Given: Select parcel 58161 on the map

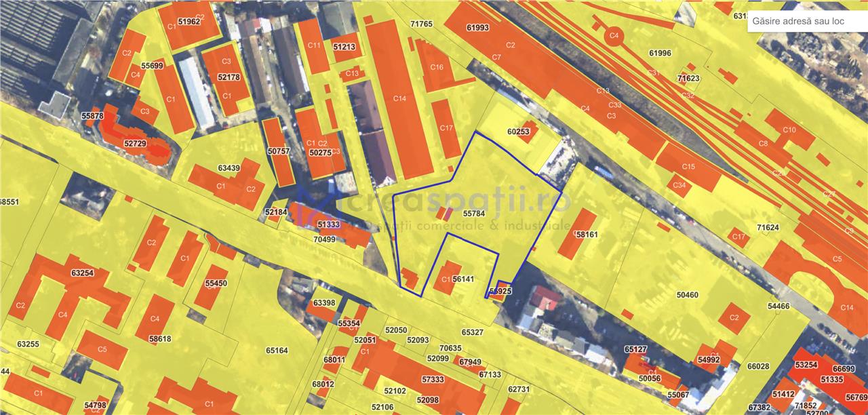Looking at the screenshot, I should [x=587, y=234].
